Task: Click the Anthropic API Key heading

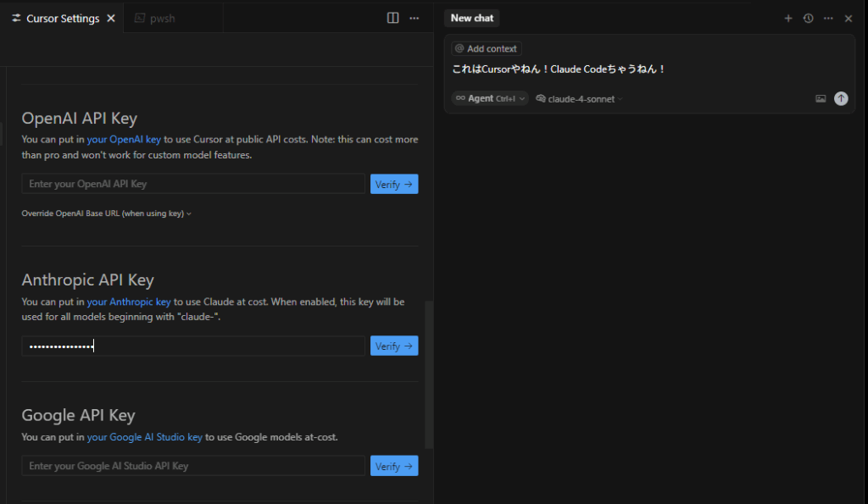Action: (x=87, y=280)
